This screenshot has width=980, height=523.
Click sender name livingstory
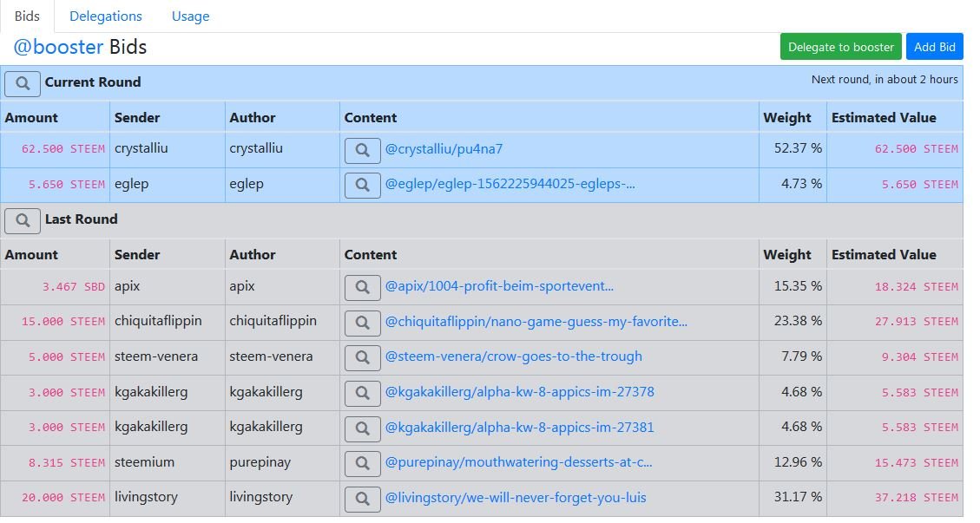(146, 497)
